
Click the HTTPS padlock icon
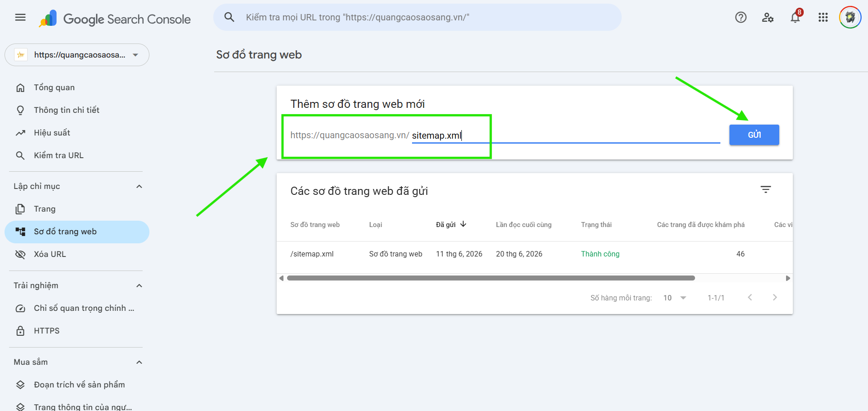point(20,331)
